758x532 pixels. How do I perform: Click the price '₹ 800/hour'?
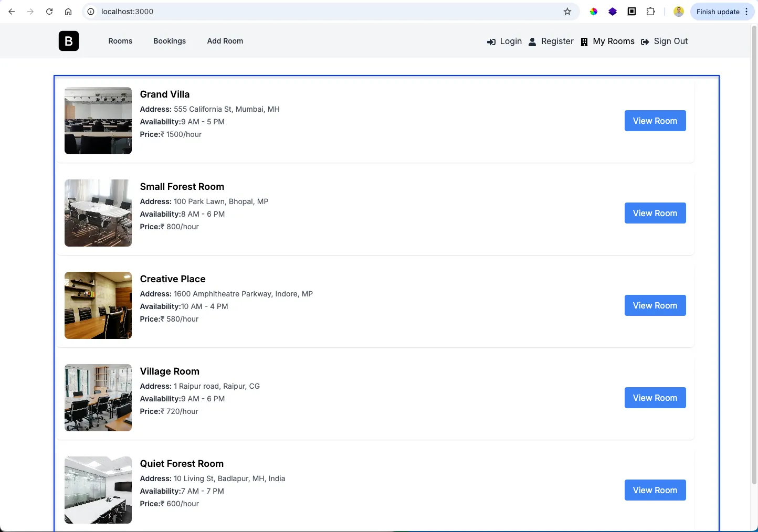[180, 227]
